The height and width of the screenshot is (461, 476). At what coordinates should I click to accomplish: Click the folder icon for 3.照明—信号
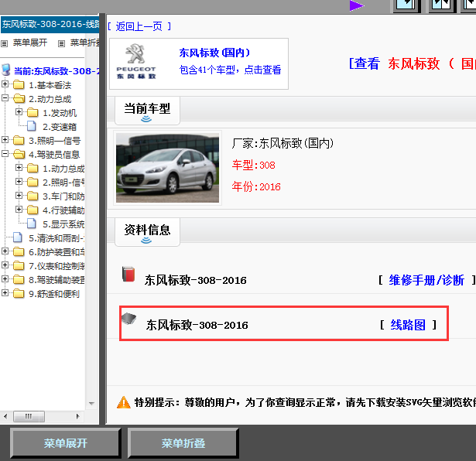19,140
